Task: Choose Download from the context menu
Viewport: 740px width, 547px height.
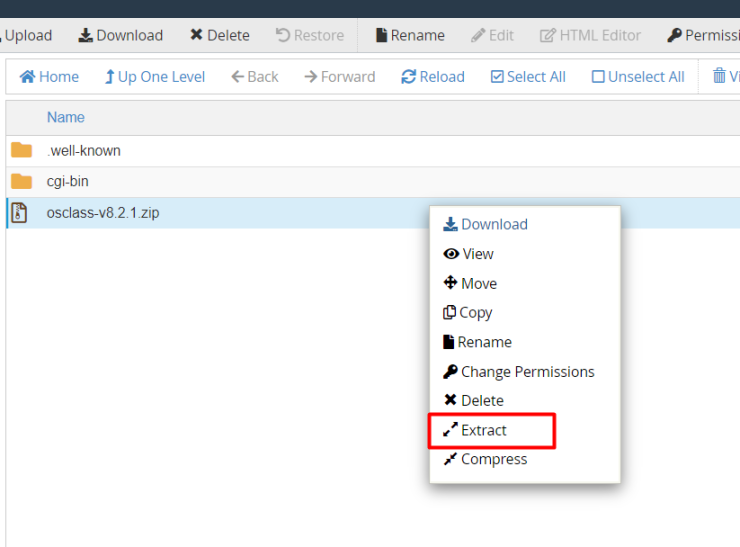Action: pos(486,224)
